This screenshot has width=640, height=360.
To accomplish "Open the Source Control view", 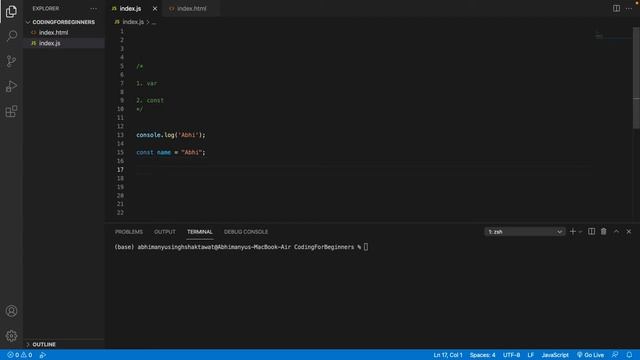I will pos(11,61).
